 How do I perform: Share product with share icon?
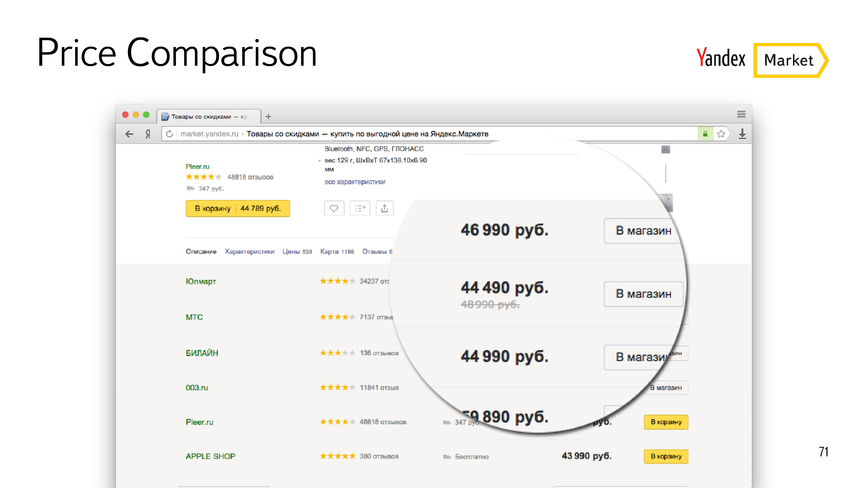tap(384, 208)
